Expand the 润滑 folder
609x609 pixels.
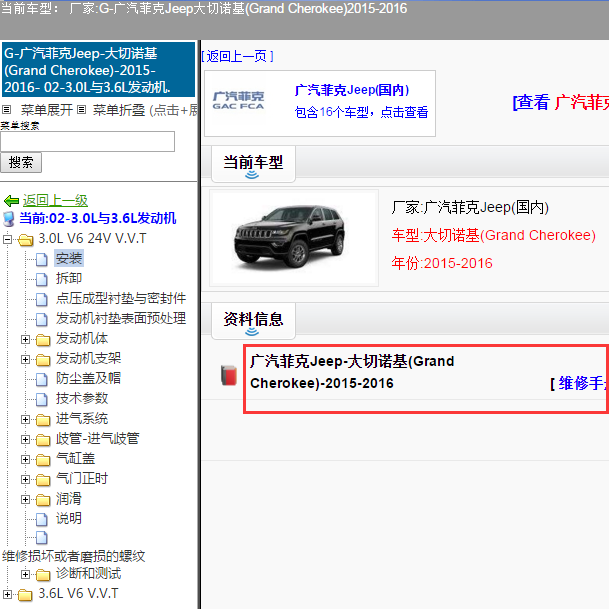(x=25, y=500)
